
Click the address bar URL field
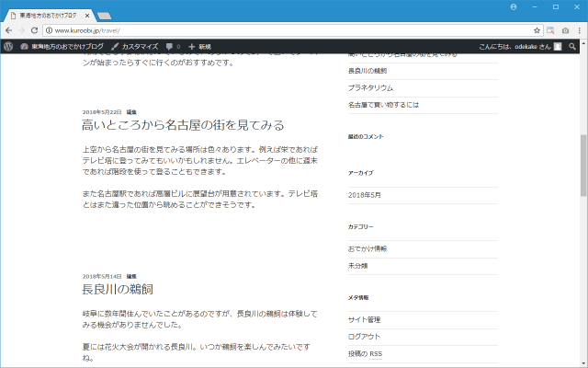(276, 30)
